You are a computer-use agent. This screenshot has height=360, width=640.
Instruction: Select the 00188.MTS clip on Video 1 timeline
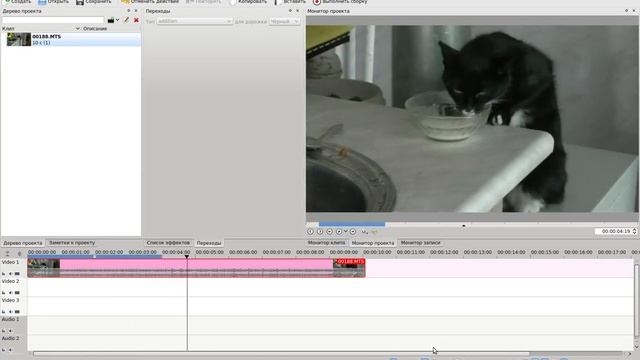(196, 268)
